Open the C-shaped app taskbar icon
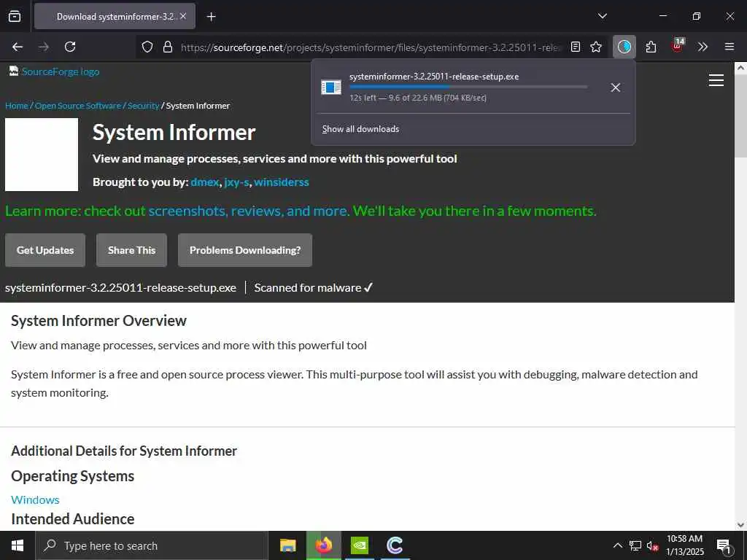This screenshot has height=560, width=747. (x=395, y=545)
